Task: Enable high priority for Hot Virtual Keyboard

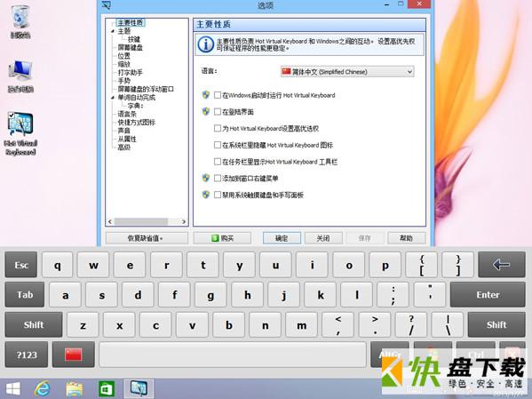Action: point(218,128)
